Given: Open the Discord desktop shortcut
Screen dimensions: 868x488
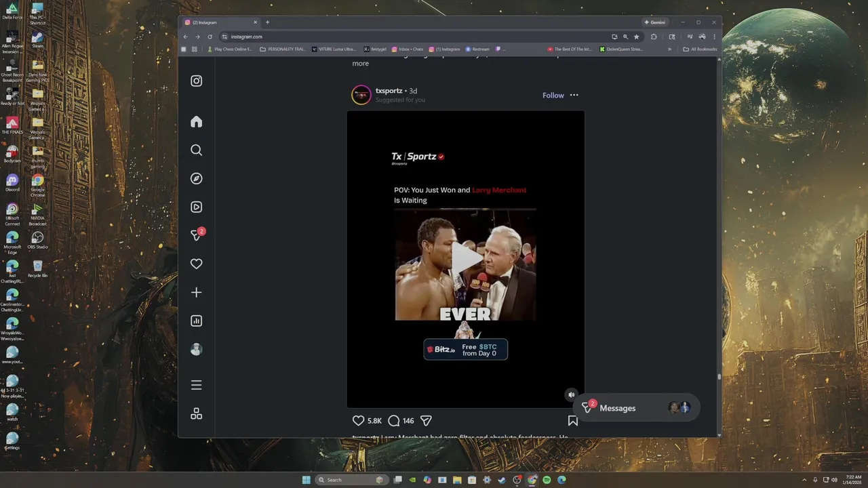Looking at the screenshot, I should (x=12, y=183).
